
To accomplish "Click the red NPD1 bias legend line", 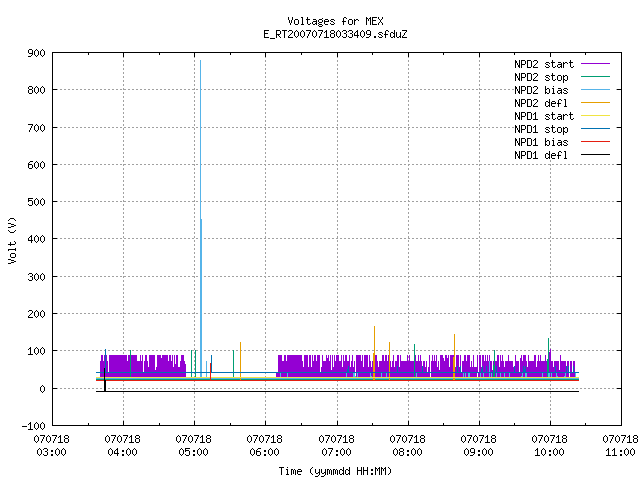I will 596,142.
